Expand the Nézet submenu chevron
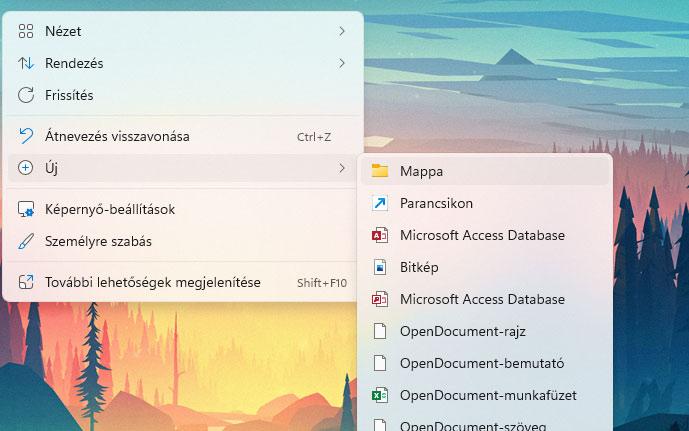 point(342,31)
